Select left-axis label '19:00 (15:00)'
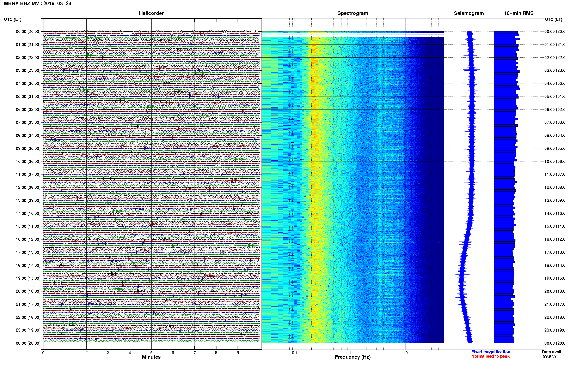 pos(28,278)
